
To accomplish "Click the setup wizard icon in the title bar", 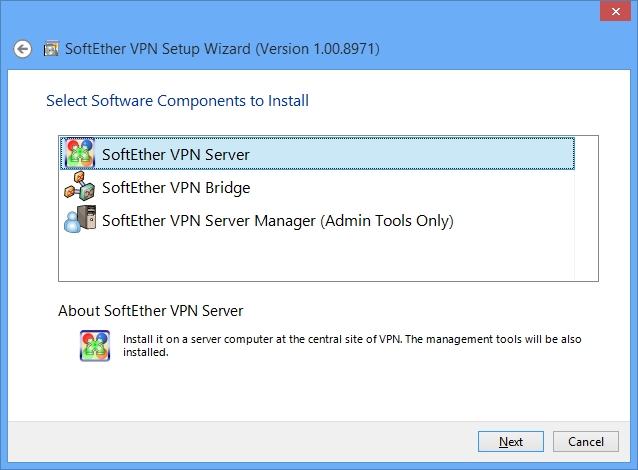I will (x=51, y=48).
